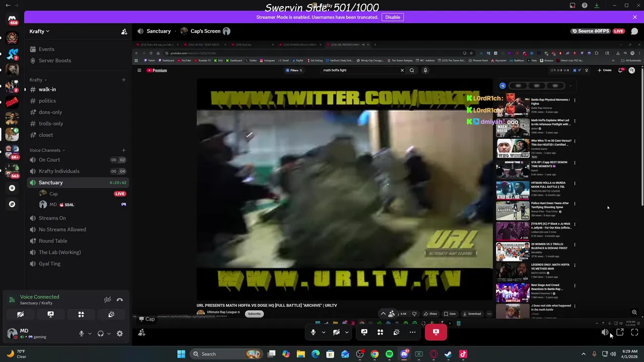644x362 pixels.
Task: Open dons-only channel
Action: (78, 112)
